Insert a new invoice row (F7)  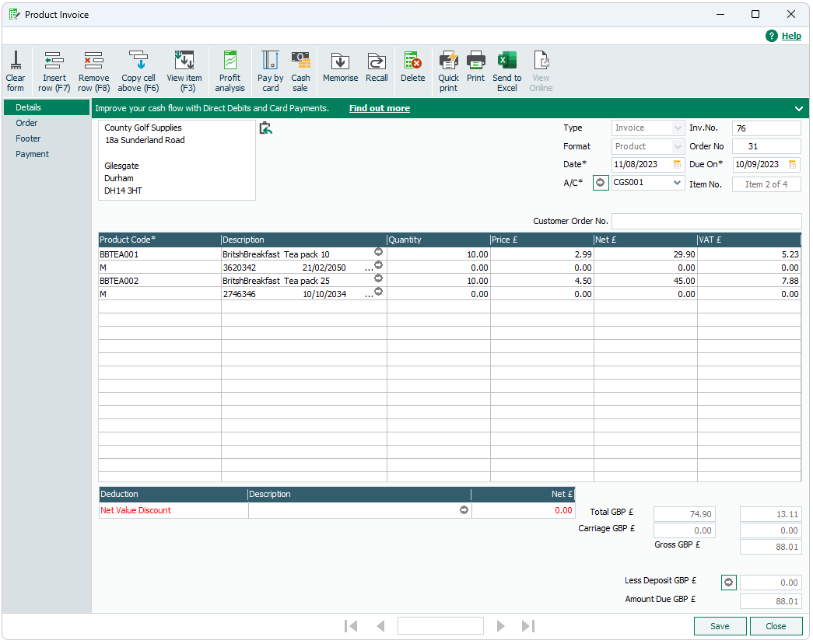click(x=54, y=70)
